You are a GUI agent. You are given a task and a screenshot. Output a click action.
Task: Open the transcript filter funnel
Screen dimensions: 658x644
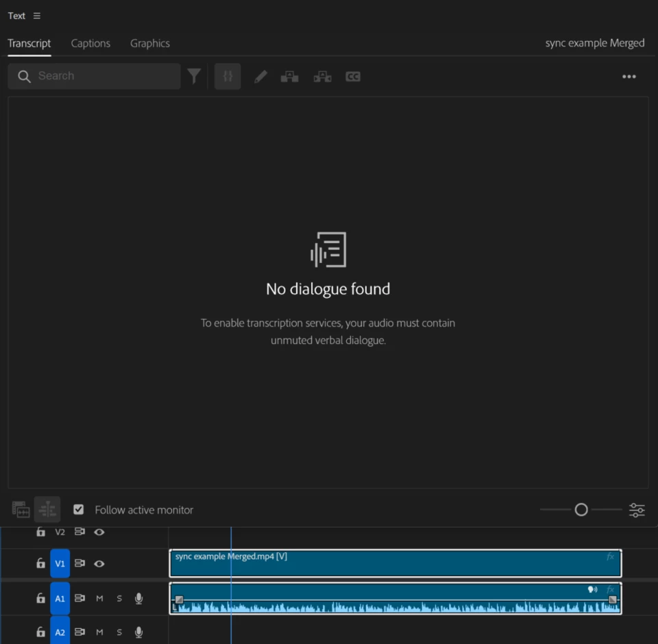click(194, 76)
